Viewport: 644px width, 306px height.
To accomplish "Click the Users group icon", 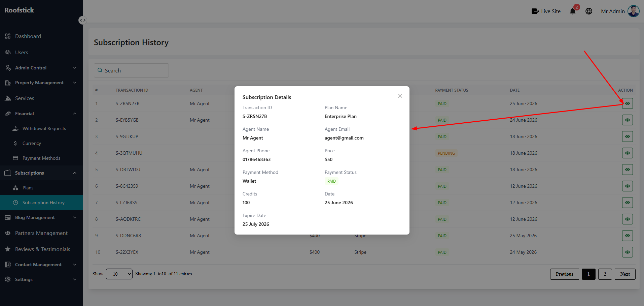I will click(8, 52).
